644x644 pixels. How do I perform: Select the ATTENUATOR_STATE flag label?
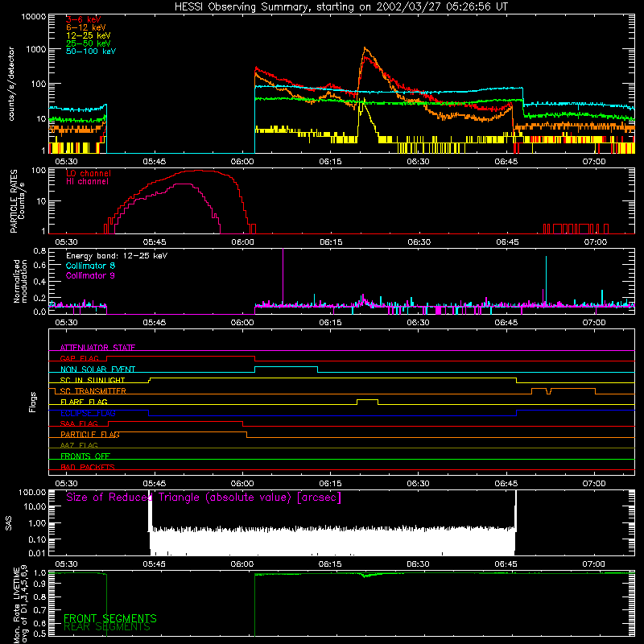click(97, 348)
